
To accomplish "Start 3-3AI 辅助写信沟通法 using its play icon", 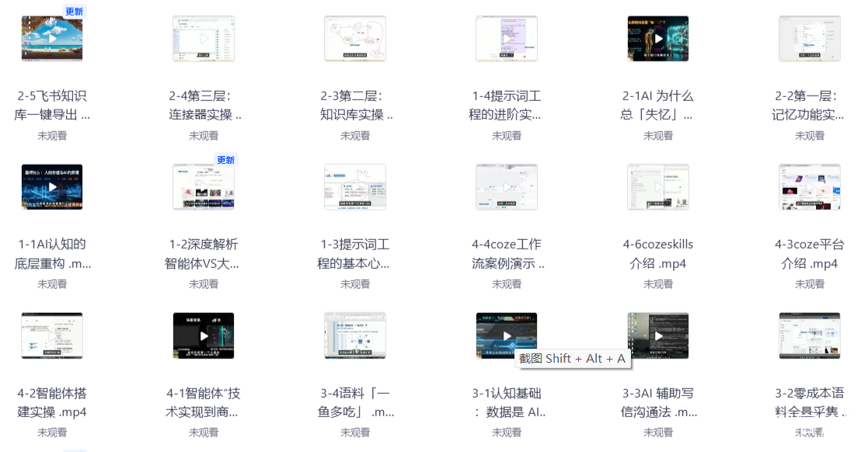I will 658,336.
